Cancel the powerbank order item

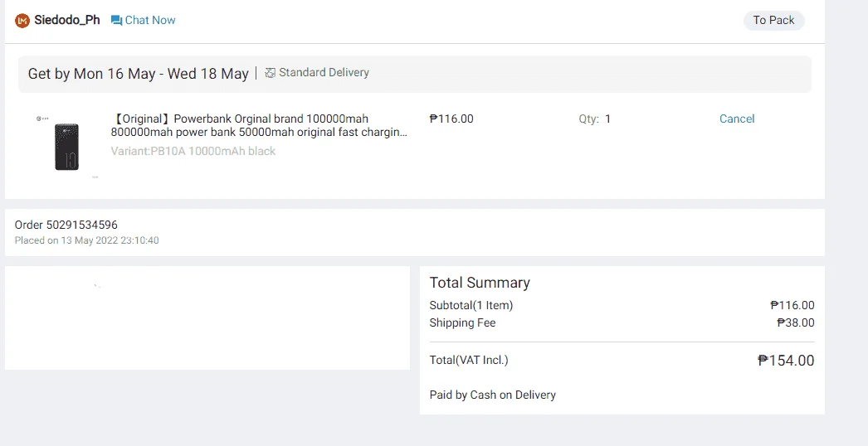click(737, 119)
